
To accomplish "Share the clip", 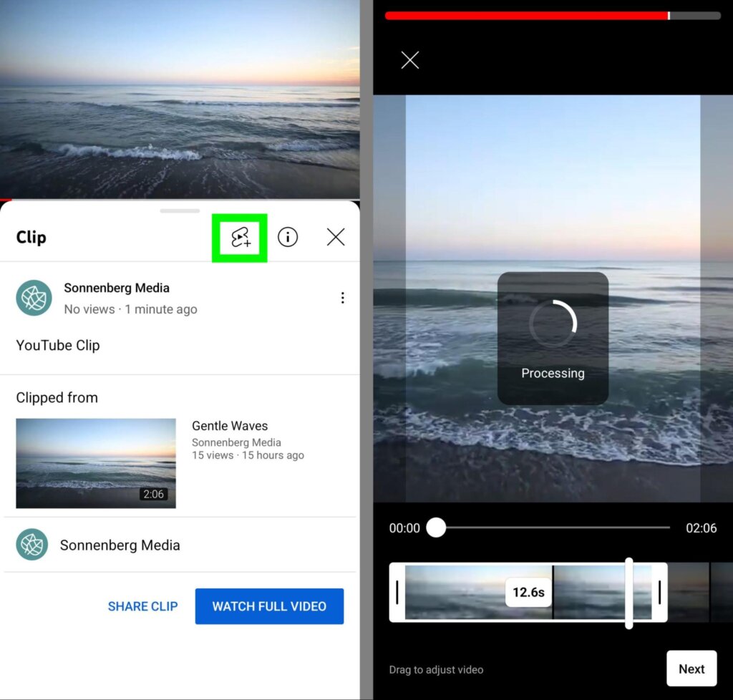I will [142, 606].
